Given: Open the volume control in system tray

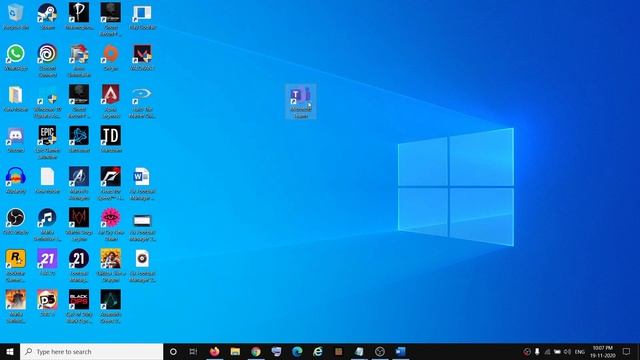Looking at the screenshot, I should click(567, 352).
